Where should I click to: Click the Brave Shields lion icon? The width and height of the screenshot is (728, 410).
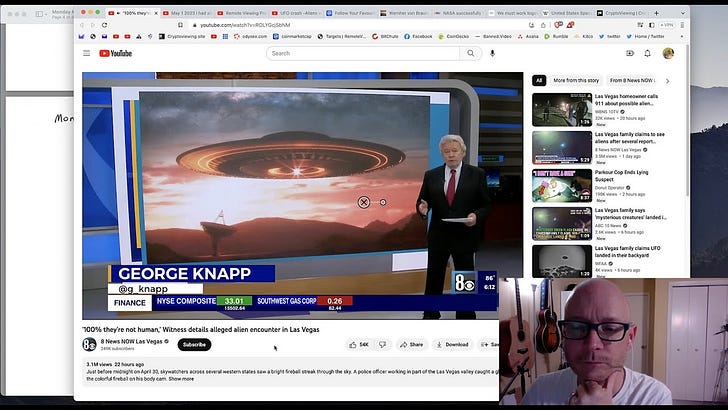[559, 25]
